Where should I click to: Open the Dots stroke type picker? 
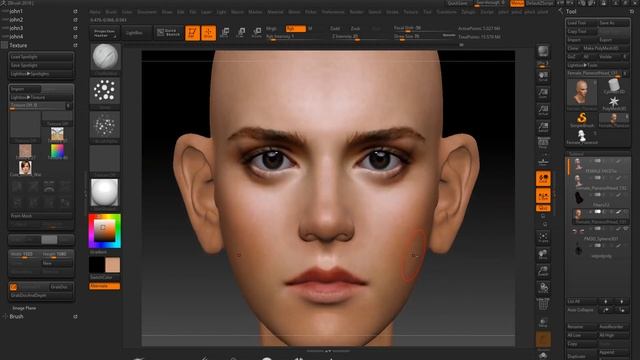click(x=105, y=92)
